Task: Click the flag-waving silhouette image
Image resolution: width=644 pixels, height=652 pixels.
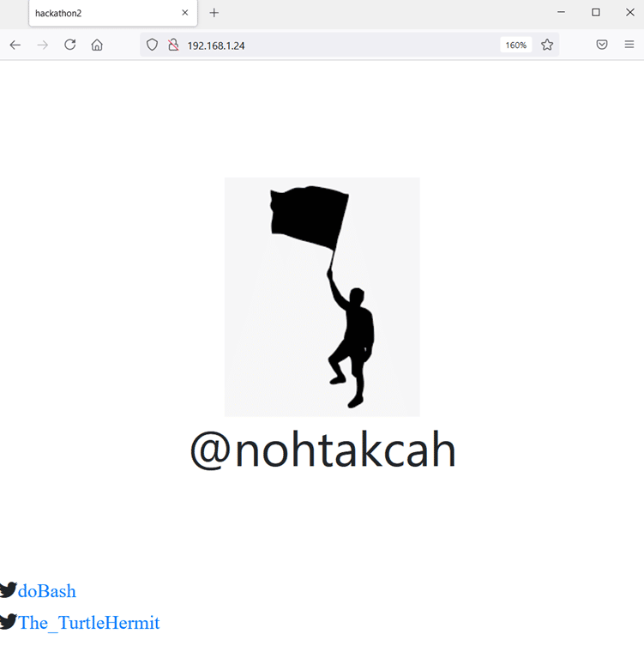Action: (322, 296)
